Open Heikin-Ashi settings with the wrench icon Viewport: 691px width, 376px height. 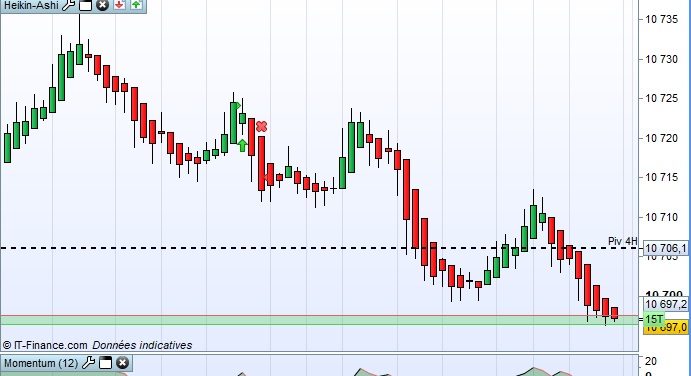pos(68,5)
